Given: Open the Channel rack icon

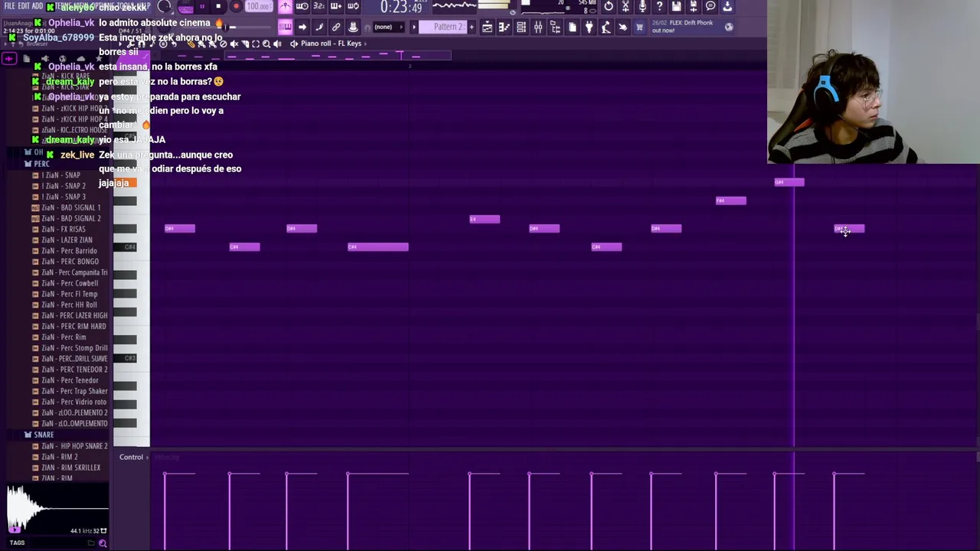Looking at the screenshot, I should [x=521, y=28].
